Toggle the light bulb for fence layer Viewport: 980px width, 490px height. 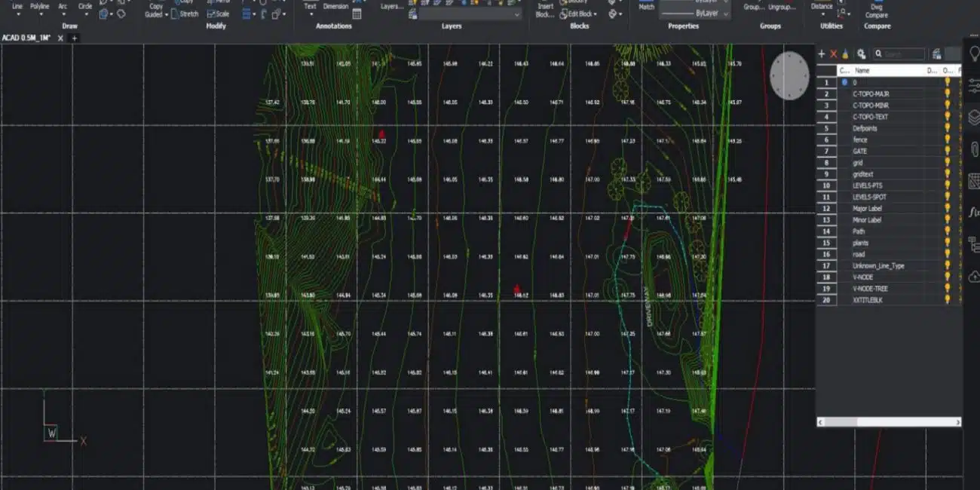click(948, 139)
